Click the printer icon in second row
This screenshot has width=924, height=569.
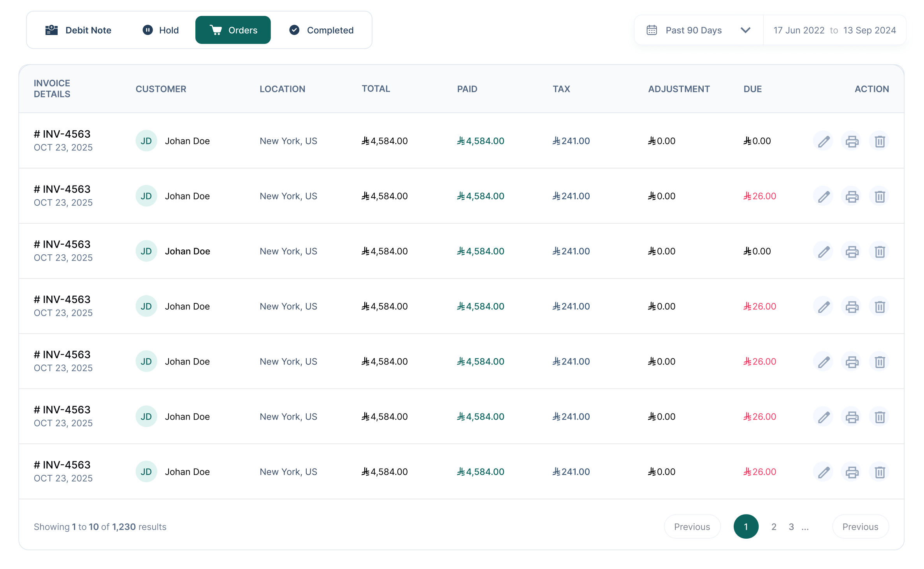point(852,196)
